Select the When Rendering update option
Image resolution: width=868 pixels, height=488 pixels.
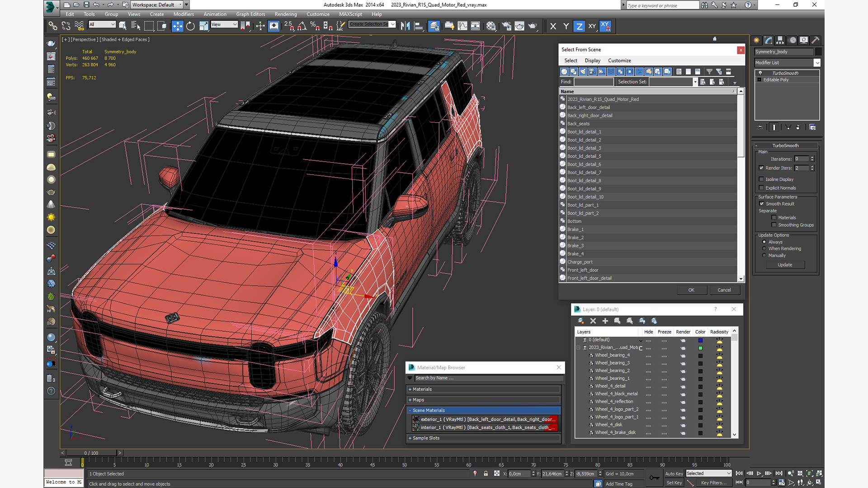pos(764,249)
